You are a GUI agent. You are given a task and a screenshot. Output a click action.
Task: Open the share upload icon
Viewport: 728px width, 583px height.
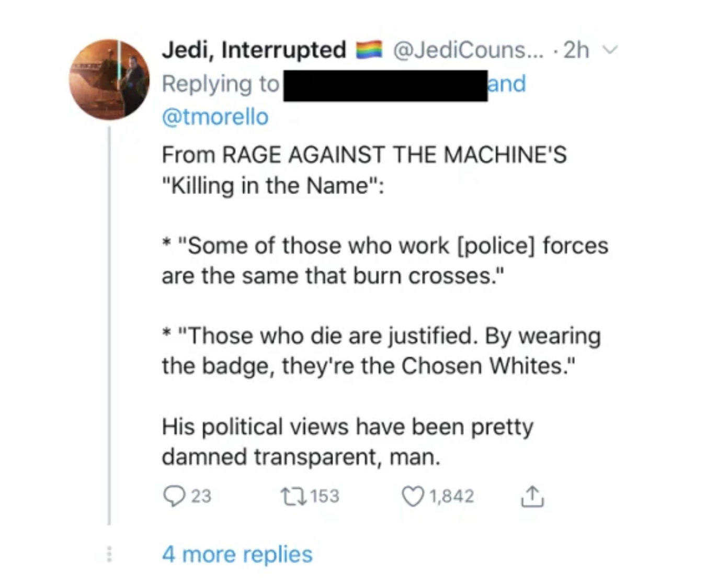pyautogui.click(x=532, y=496)
